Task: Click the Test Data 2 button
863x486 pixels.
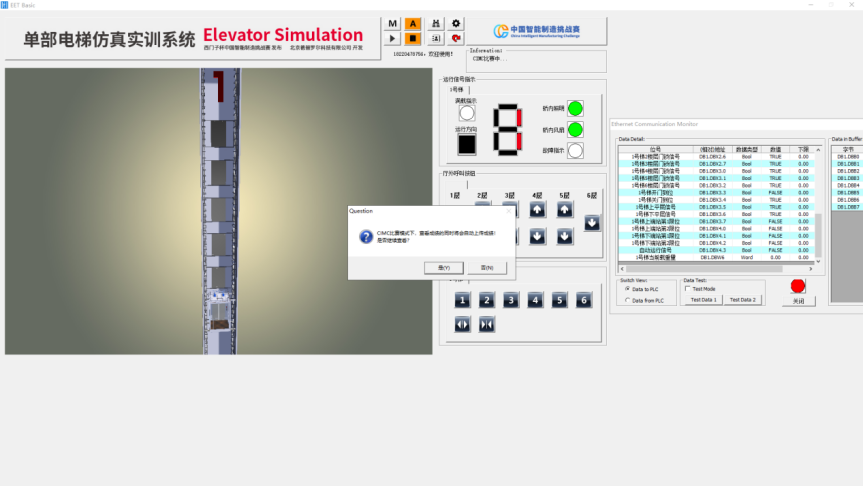Action: 742,300
